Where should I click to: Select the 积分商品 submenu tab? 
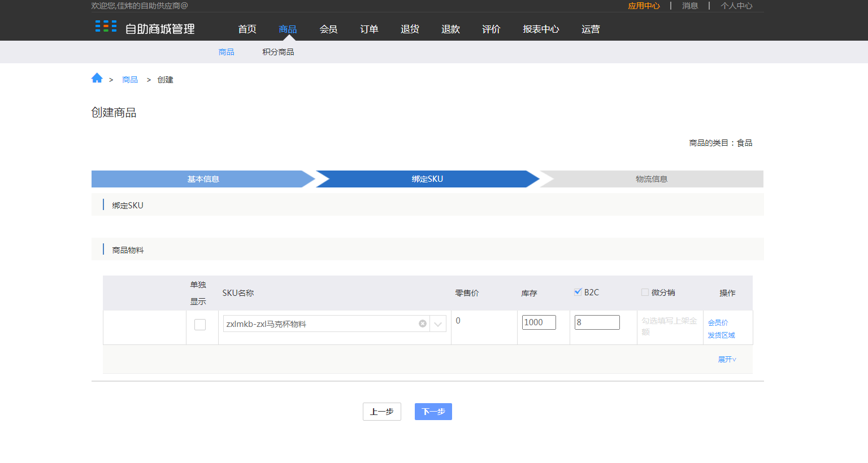278,52
